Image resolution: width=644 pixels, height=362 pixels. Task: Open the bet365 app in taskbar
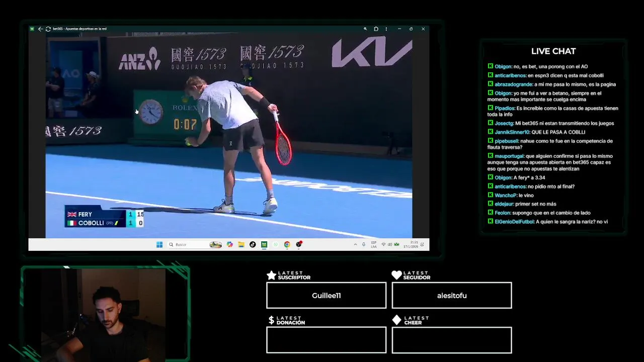[264, 244]
